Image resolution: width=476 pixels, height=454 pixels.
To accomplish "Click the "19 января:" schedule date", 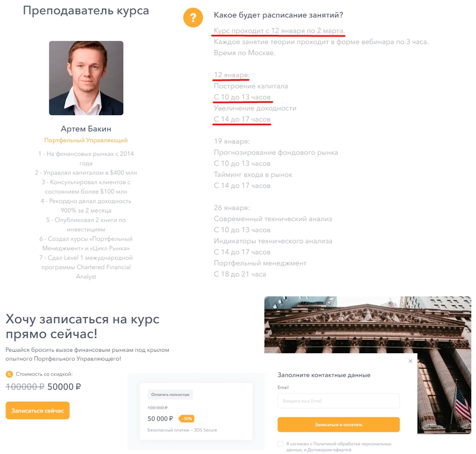I will (231, 141).
